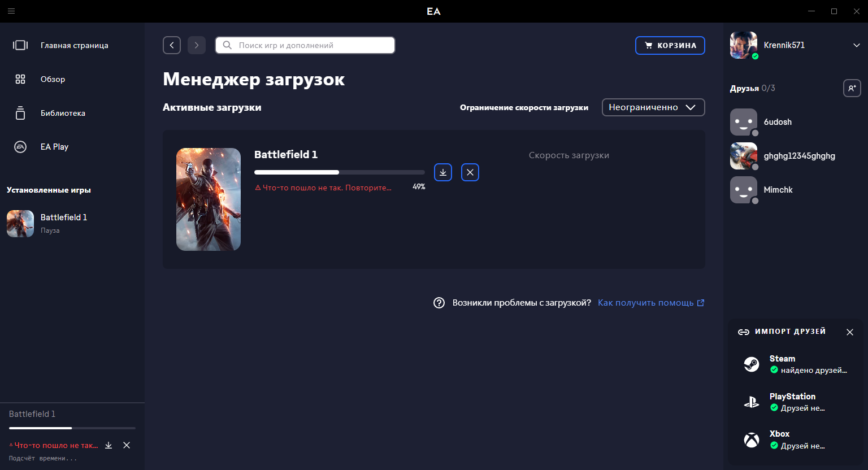Click the friend name 6udosh
This screenshot has height=470, width=868.
[x=778, y=122]
